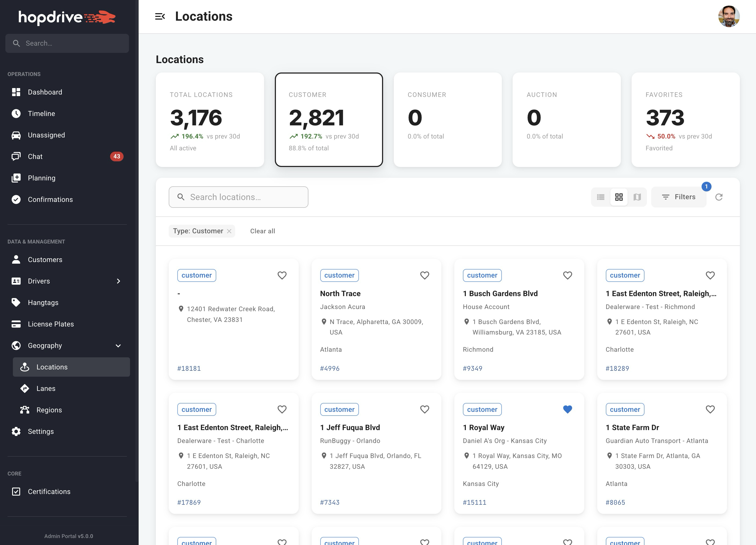Open the Regions menu item
This screenshot has width=756, height=545.
coord(49,410)
